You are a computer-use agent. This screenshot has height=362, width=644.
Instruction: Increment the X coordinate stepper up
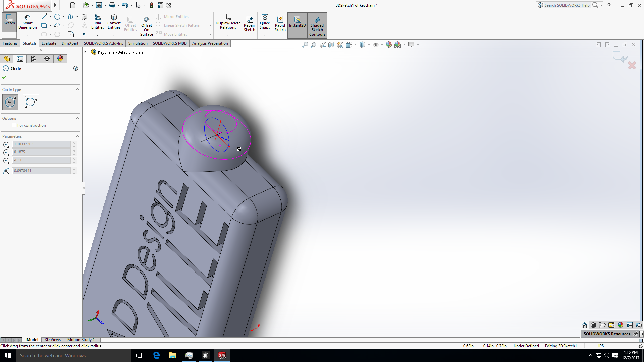[x=74, y=142]
